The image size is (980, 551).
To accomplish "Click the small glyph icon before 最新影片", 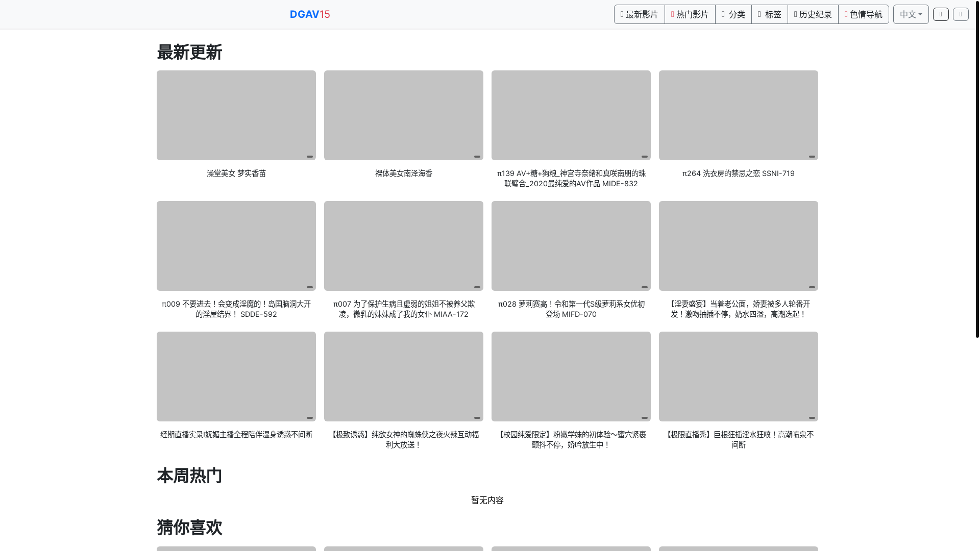I will click(x=622, y=14).
